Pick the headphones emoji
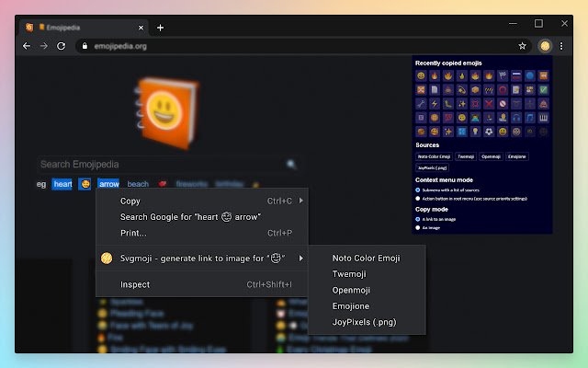Screen dimensions: 588x368 pyautogui.click(x=516, y=118)
